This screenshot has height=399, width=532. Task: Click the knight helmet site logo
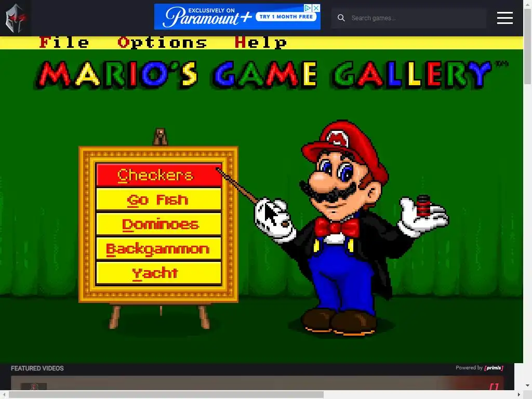coord(15,18)
